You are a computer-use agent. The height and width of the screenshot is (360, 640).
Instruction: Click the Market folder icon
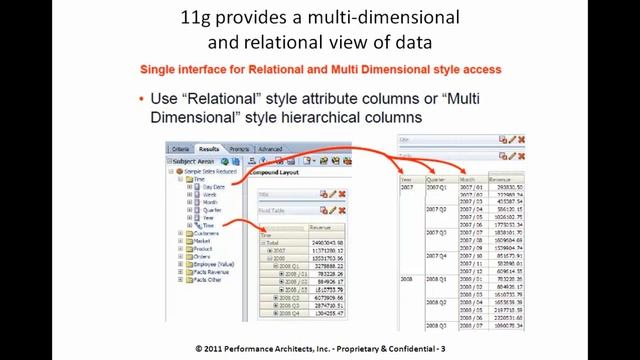coord(189,241)
